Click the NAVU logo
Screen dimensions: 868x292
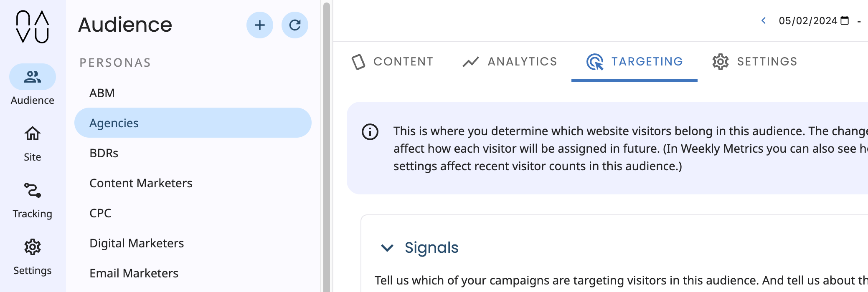pos(33,27)
